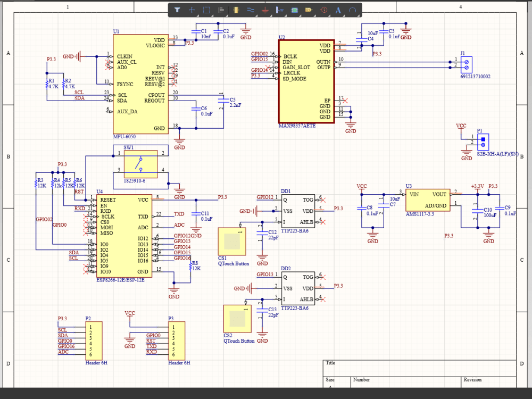Click the GPIO15 net label near DIN
Screen dimensions: 532x399
click(260, 59)
